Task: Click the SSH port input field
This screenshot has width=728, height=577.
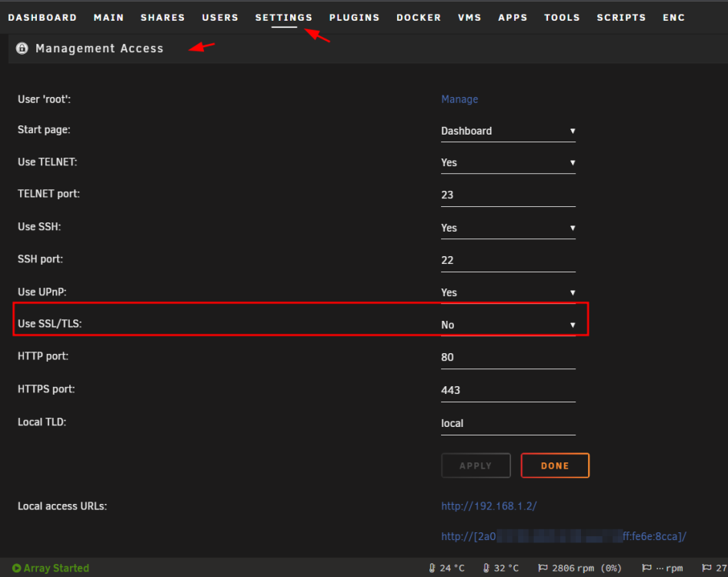Action: pyautogui.click(x=508, y=260)
